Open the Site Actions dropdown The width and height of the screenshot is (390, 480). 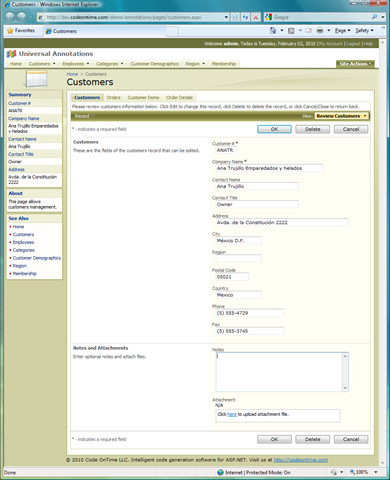[355, 64]
